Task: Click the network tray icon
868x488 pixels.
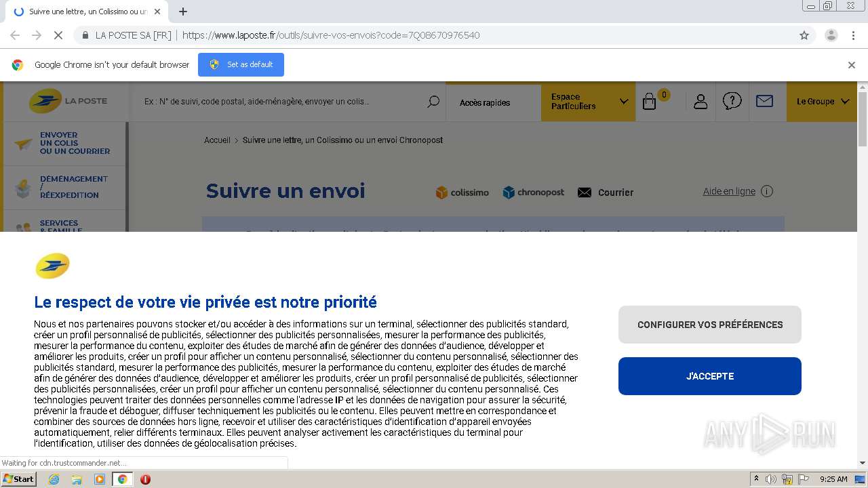Action: (787, 479)
